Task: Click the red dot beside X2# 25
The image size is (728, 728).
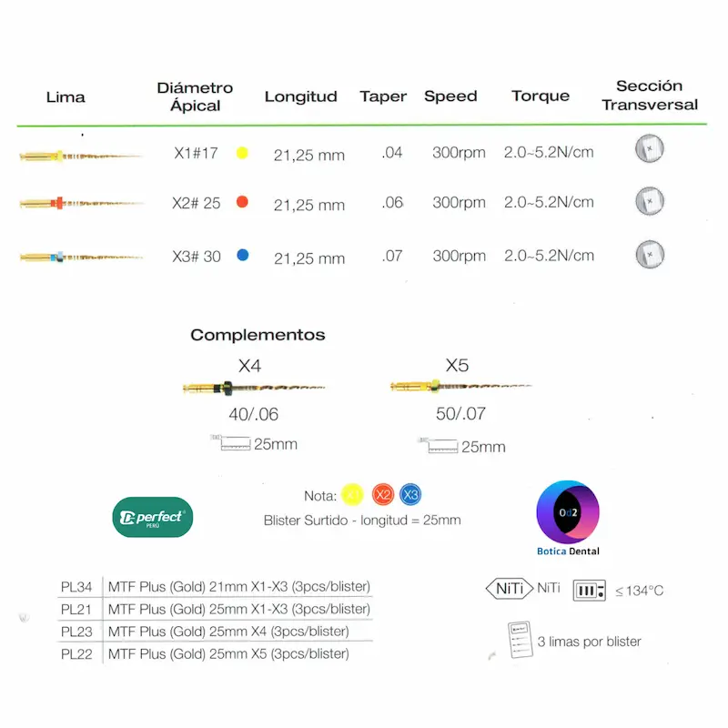Action: [242, 202]
